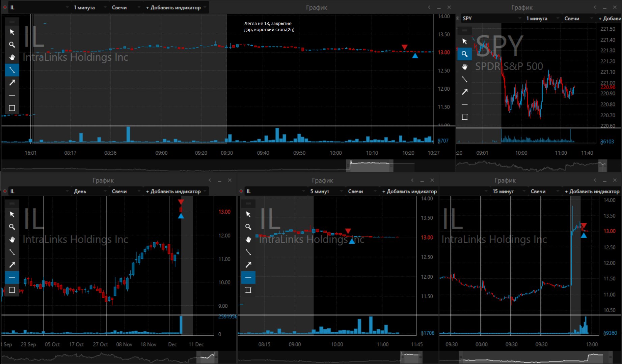Click 'Добавить индикатор' in 15-minute chart
Image resolution: width=622 pixels, height=364 pixels.
592,191
